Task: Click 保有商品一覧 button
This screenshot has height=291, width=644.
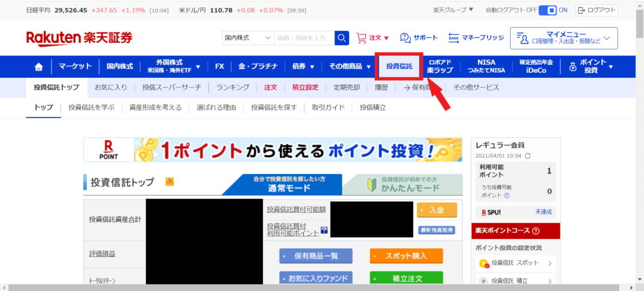Action: (x=316, y=256)
